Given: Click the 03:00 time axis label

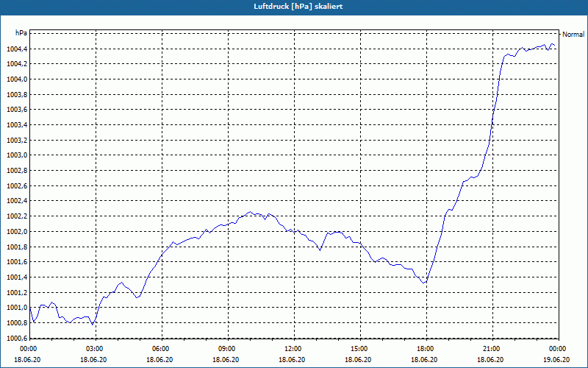Looking at the screenshot, I should (x=93, y=349).
